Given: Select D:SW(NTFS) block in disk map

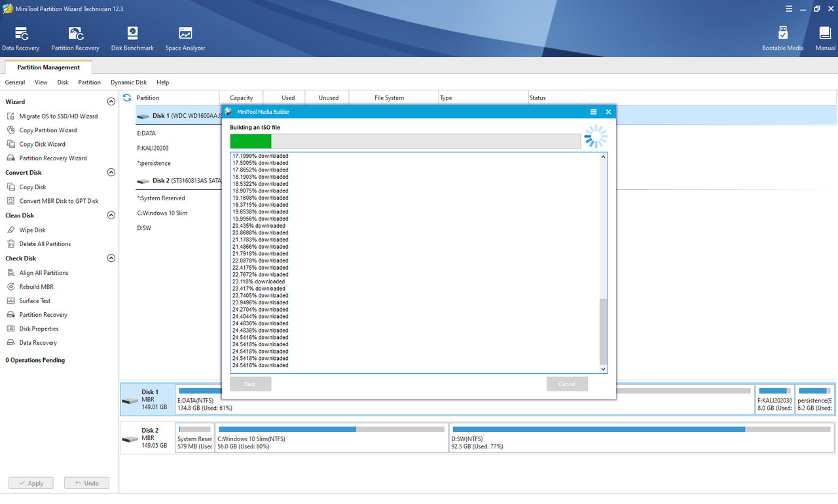Looking at the screenshot, I should tap(642, 438).
